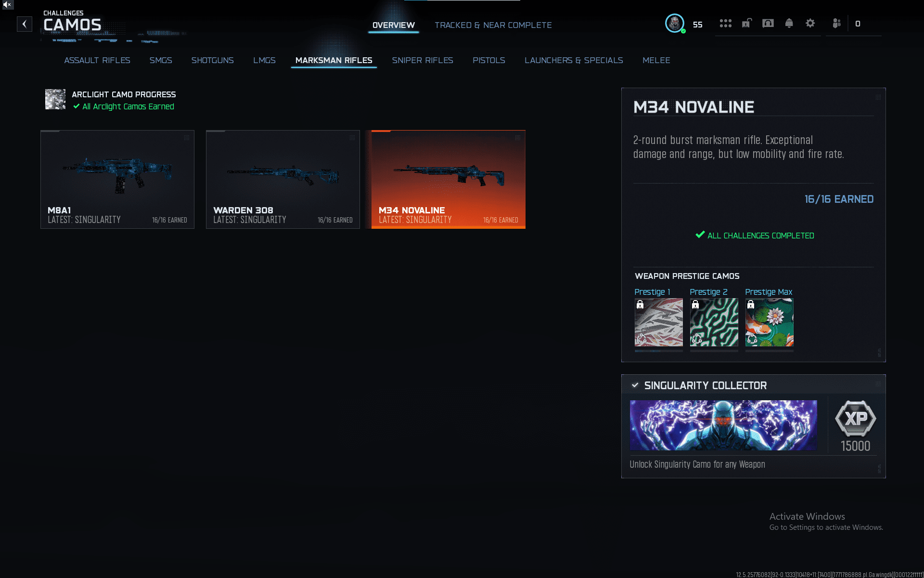The width and height of the screenshot is (924, 578).
Task: Select the Warden 308 weapon card
Action: [283, 179]
